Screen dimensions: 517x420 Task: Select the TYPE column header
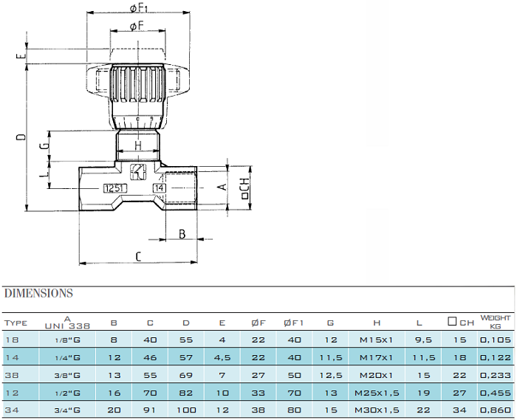(x=16, y=323)
